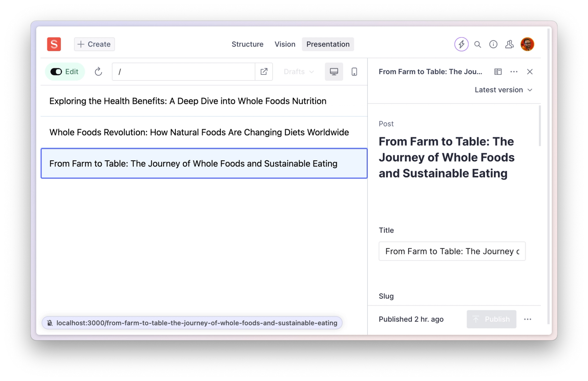588x381 pixels.
Task: Click the split pane layout icon
Action: pos(498,72)
